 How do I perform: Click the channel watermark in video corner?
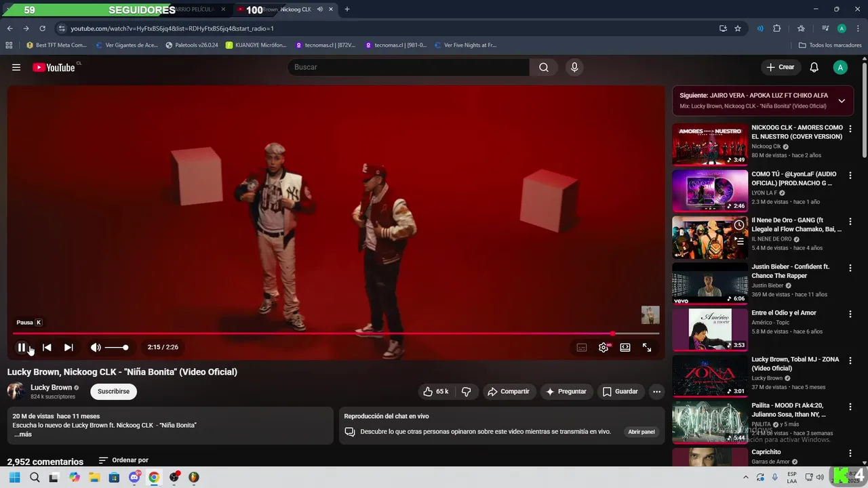tap(650, 314)
